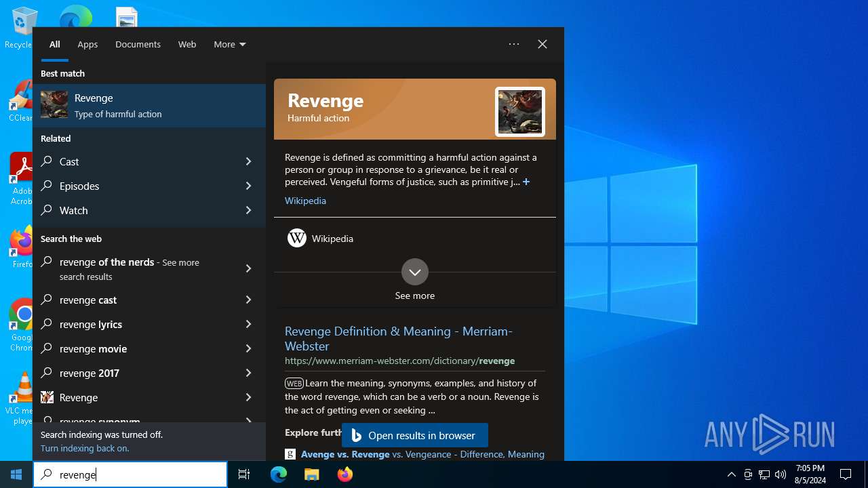Click the Windows Start button
868x488 pixels.
[x=16, y=474]
